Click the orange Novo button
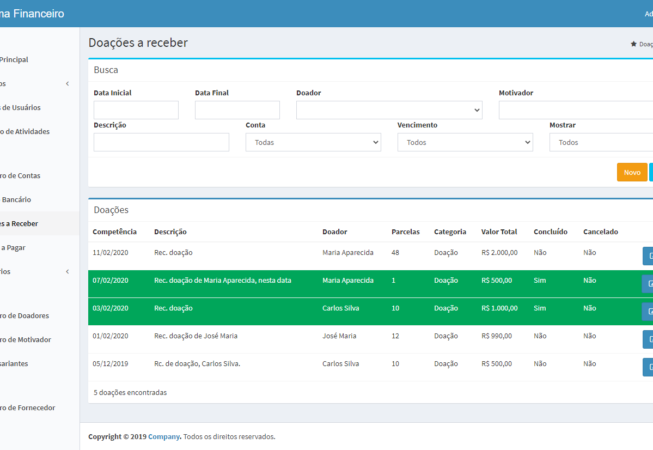Viewport: 653px width, 450px height. tap(631, 173)
